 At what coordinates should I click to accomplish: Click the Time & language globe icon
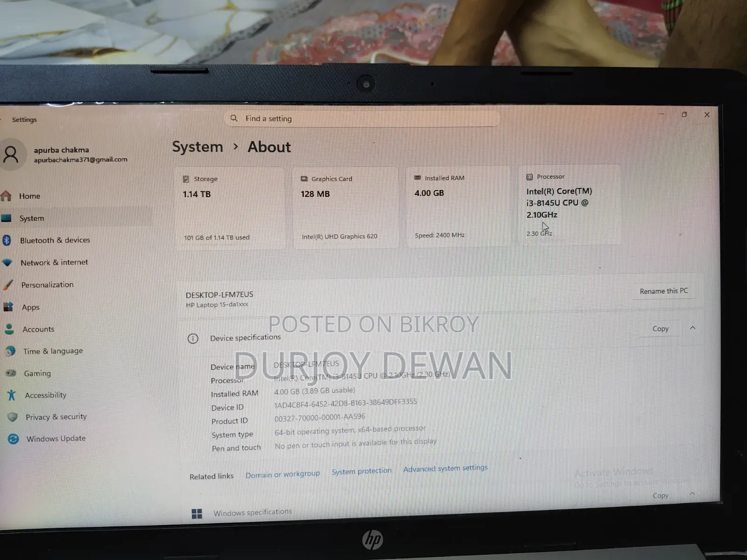[x=10, y=351]
